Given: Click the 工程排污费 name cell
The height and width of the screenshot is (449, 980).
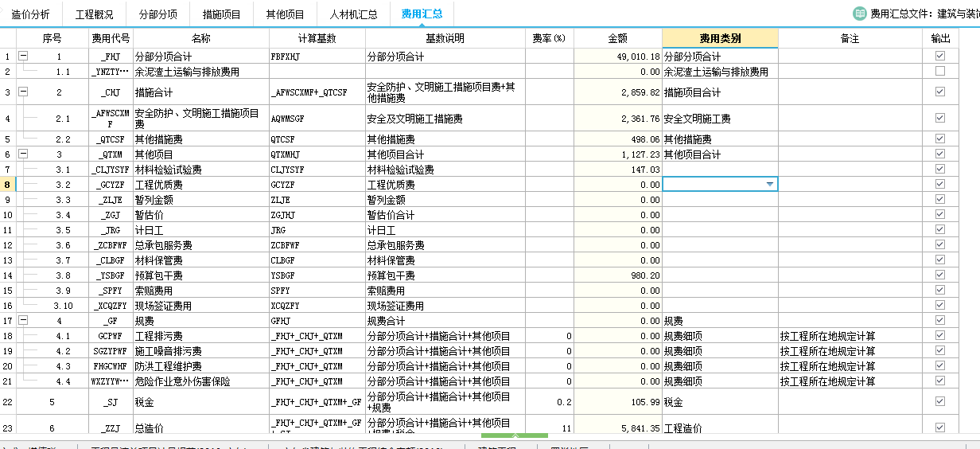Looking at the screenshot, I should 201,336.
